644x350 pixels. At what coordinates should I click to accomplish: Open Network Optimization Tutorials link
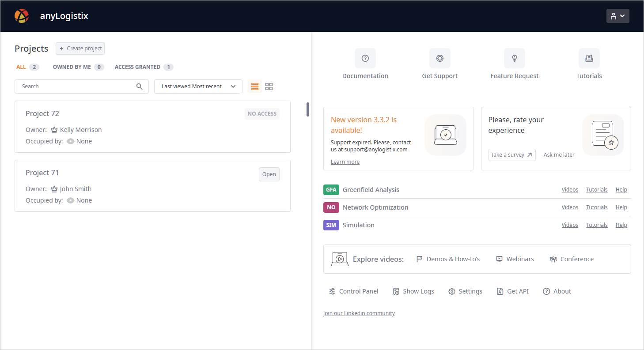pos(597,207)
